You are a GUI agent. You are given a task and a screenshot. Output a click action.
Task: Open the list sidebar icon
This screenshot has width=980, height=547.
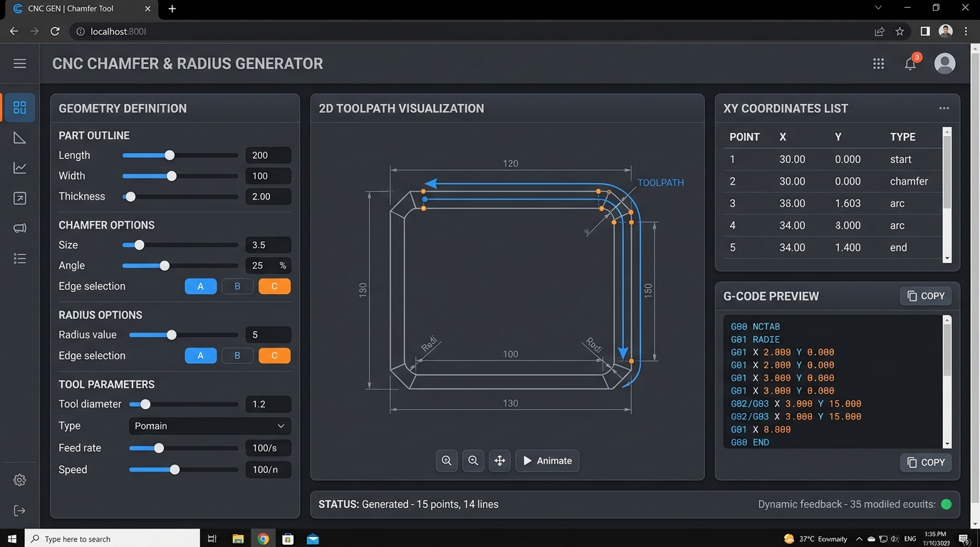[20, 259]
